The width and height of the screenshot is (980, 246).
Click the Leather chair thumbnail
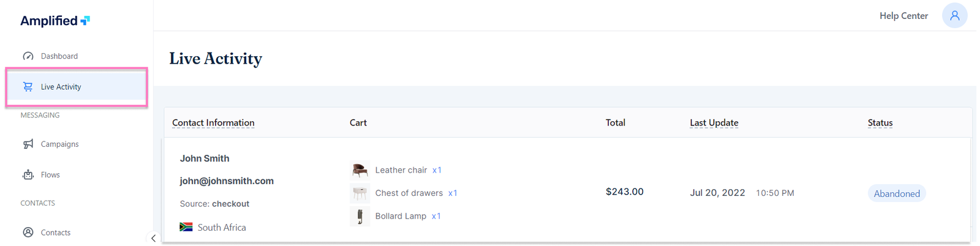tap(360, 170)
